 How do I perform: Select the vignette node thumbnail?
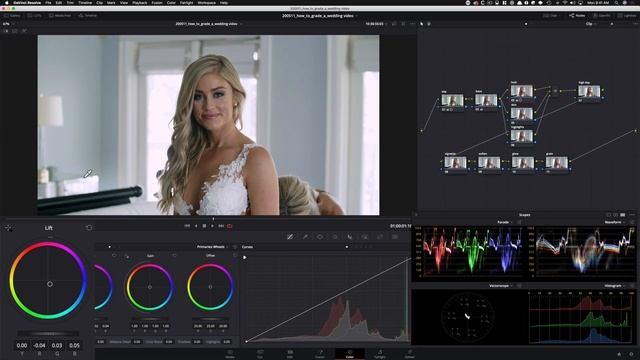pos(455,162)
